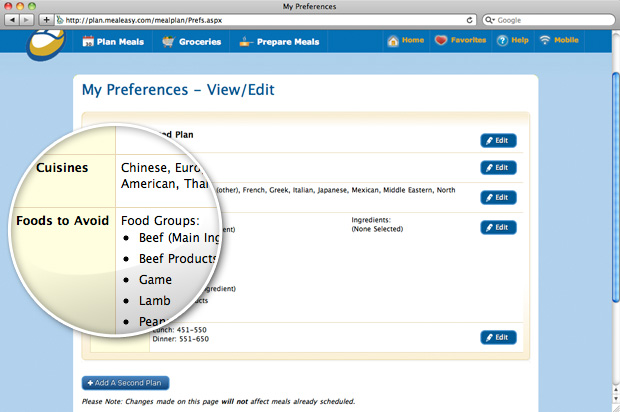The height and width of the screenshot is (412, 620).
Task: Edit the Foods to Avoid section
Action: click(498, 228)
